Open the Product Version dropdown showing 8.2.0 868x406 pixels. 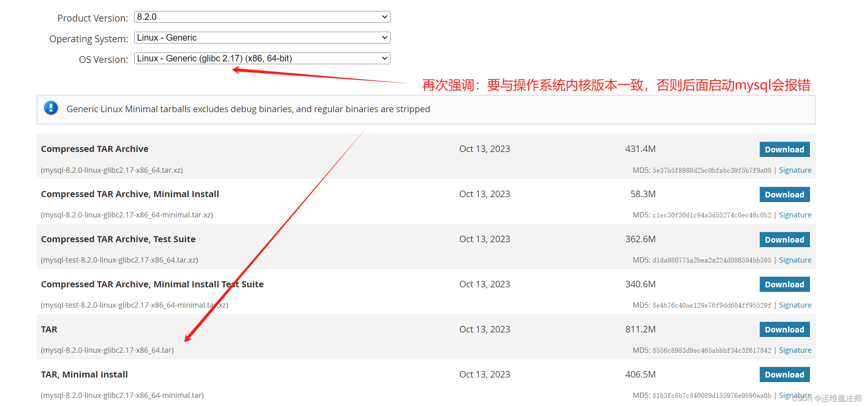click(262, 17)
